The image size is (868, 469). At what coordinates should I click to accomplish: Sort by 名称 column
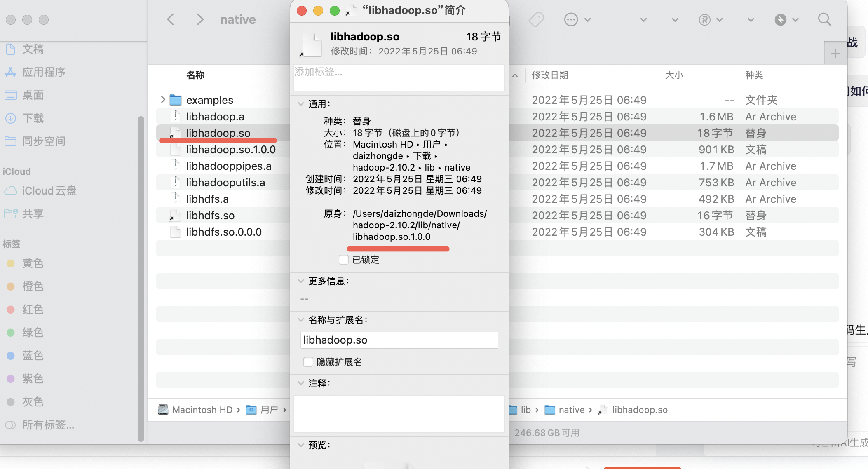coord(195,75)
